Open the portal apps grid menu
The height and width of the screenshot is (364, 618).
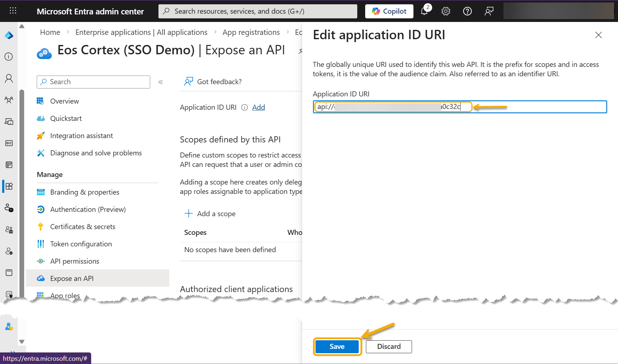coord(13,11)
